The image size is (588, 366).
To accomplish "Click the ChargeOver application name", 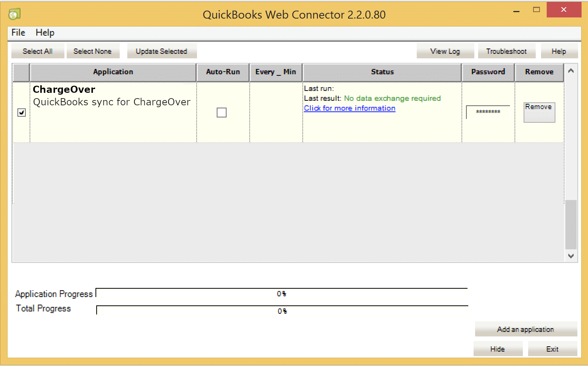I will point(64,89).
